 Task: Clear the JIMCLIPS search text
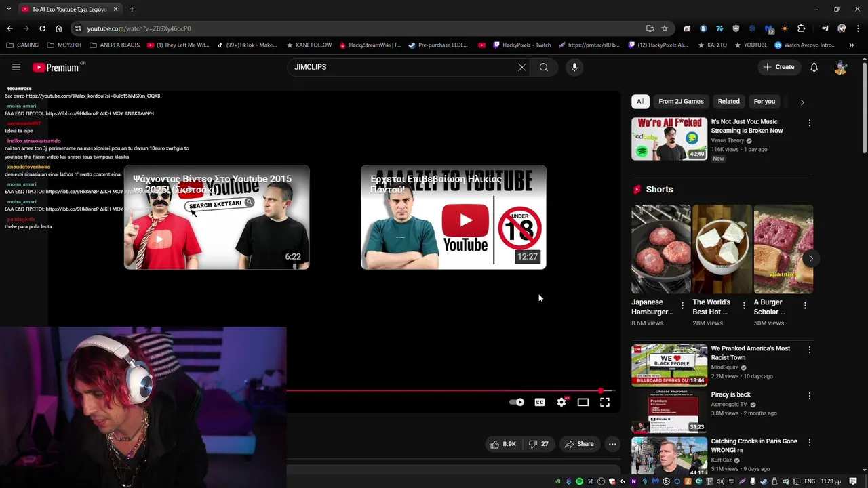522,67
